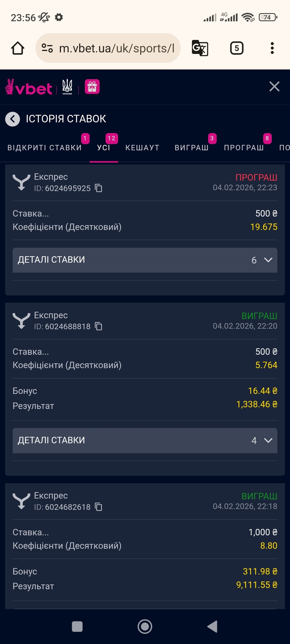Expand ДЕТАЛІ СТАВКИ with 4 selections
This screenshot has width=290, height=644.
pos(145,441)
